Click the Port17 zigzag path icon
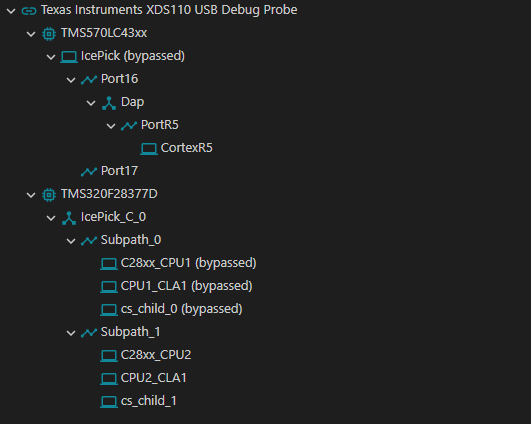 [89, 172]
